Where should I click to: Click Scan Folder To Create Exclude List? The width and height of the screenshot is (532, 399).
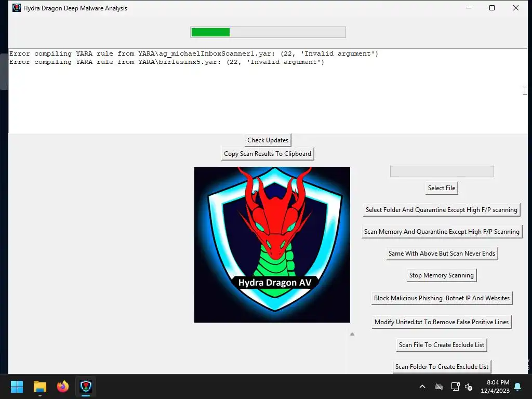[x=442, y=367]
